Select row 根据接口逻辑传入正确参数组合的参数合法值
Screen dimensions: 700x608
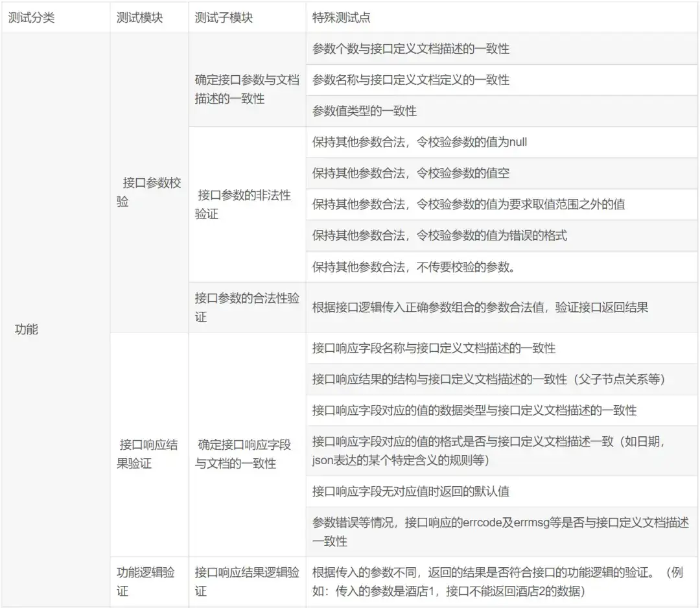(x=502, y=307)
